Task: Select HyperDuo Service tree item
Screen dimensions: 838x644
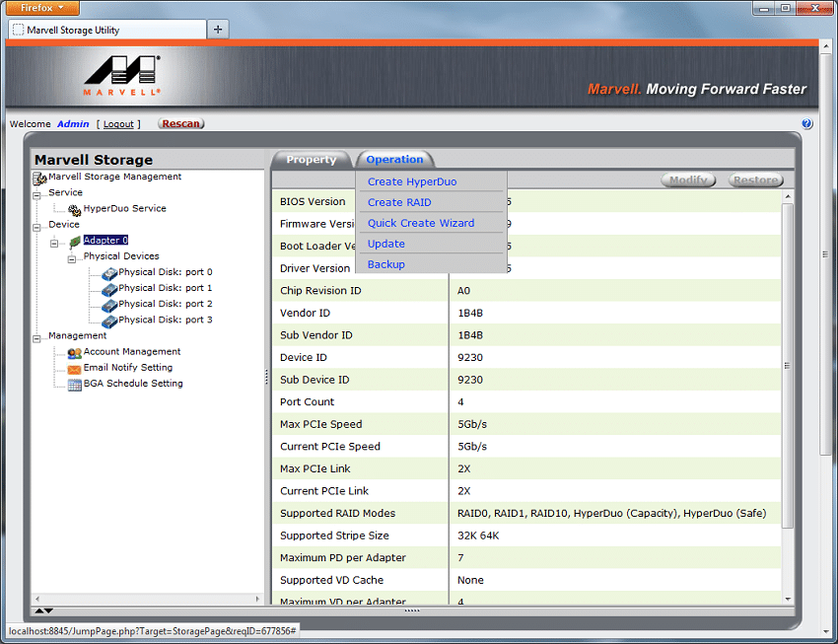Action: 124,208
